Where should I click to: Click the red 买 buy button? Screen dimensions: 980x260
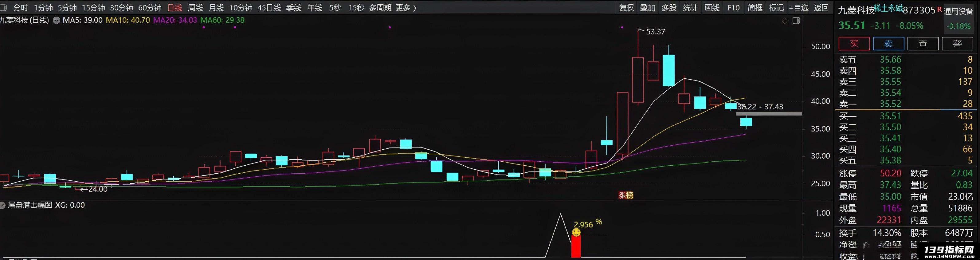click(x=854, y=43)
